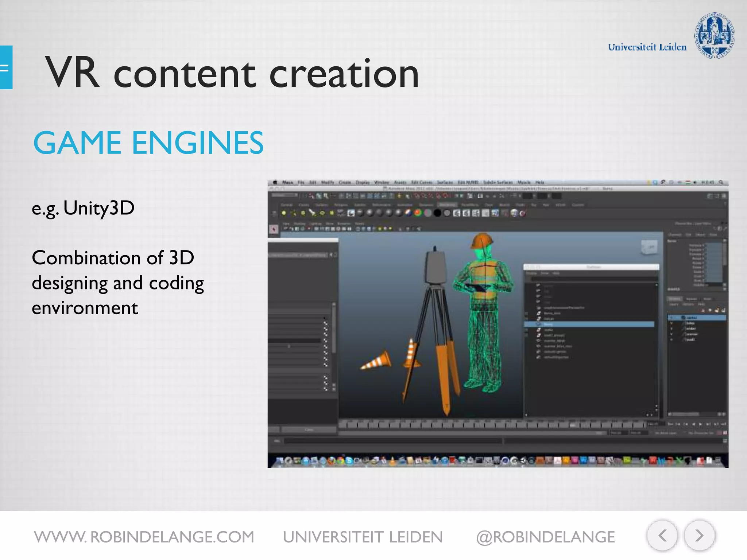Click the Close button in left panel
The width and height of the screenshot is (747, 560).
(x=309, y=430)
